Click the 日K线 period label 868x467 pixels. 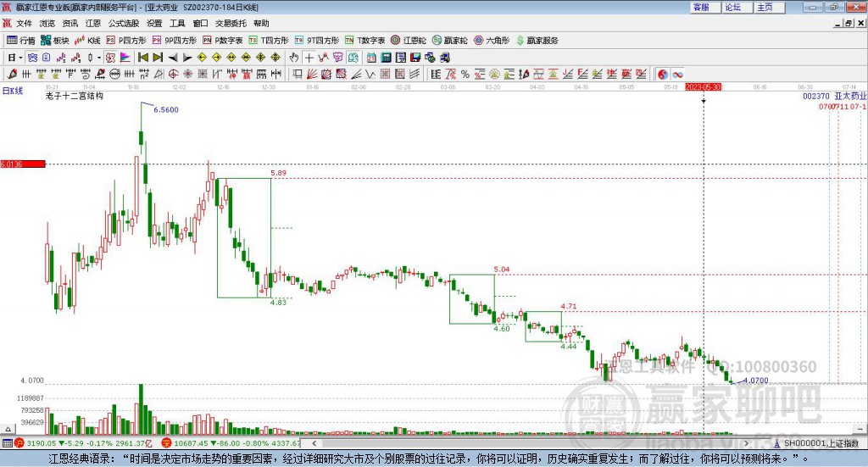[12, 91]
